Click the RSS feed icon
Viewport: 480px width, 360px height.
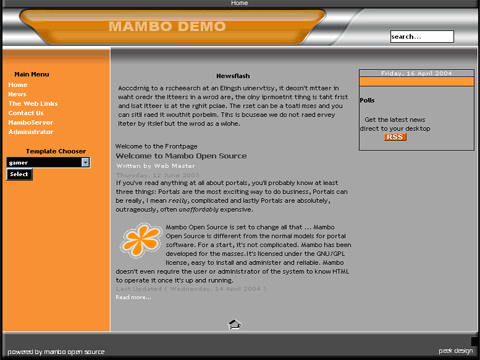point(395,137)
